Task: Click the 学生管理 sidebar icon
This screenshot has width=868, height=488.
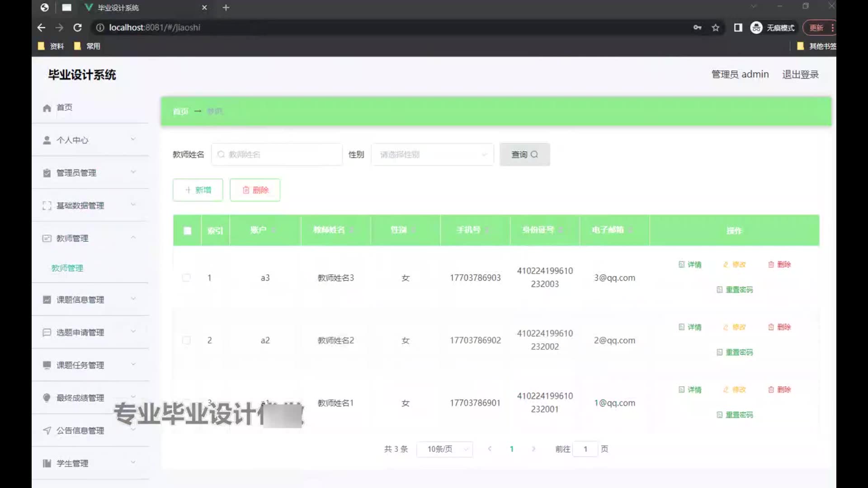Action: 47,463
